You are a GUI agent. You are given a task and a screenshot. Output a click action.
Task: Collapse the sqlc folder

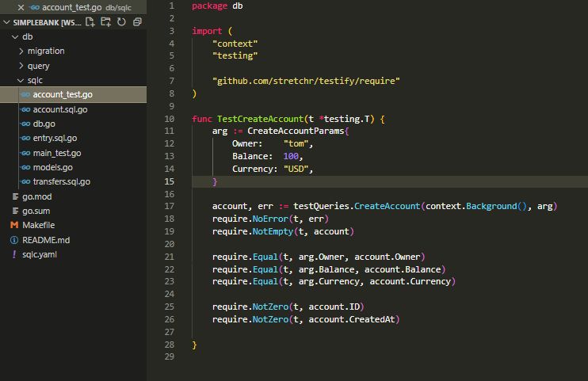(x=21, y=80)
